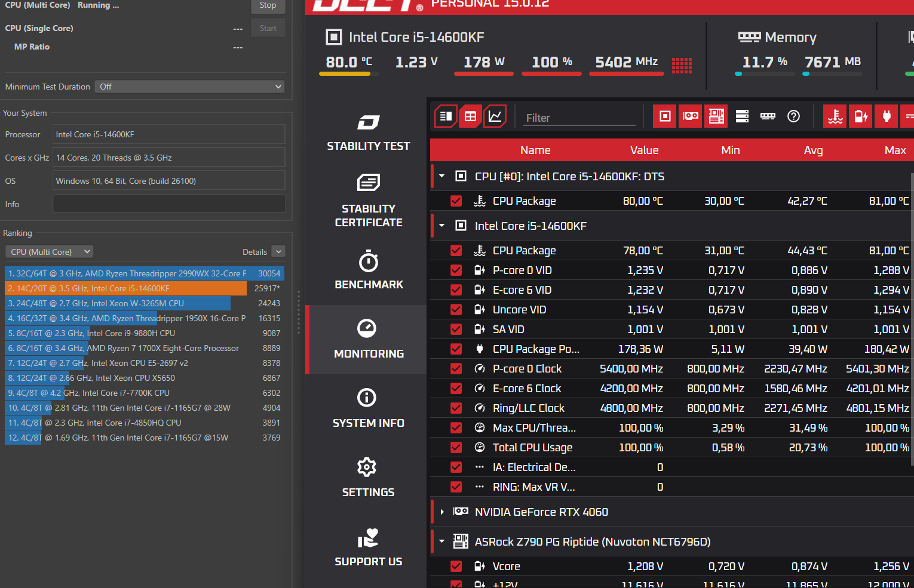Image resolution: width=914 pixels, height=588 pixels.
Task: Click the CPU 100 % usage gauge
Action: pos(552,66)
